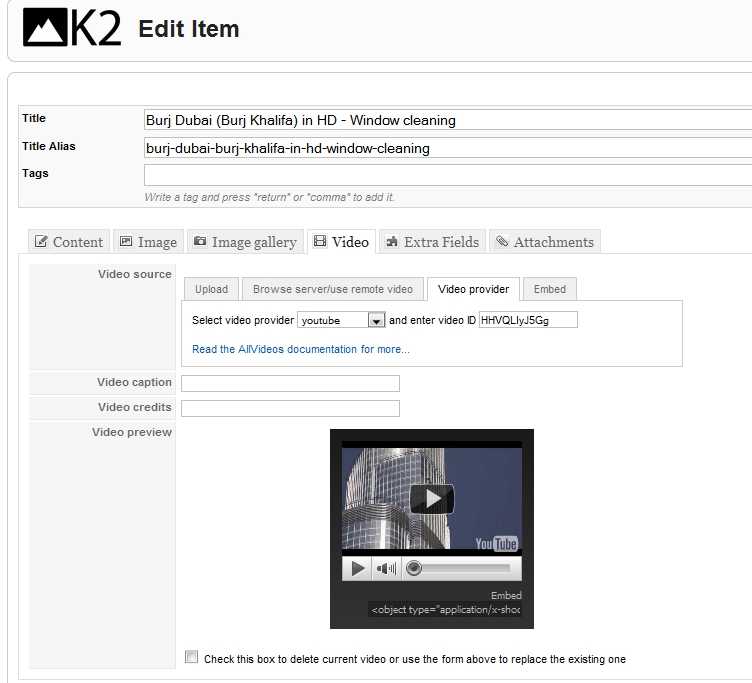Click the Tags label
This screenshot has width=752, height=683.
click(35, 173)
